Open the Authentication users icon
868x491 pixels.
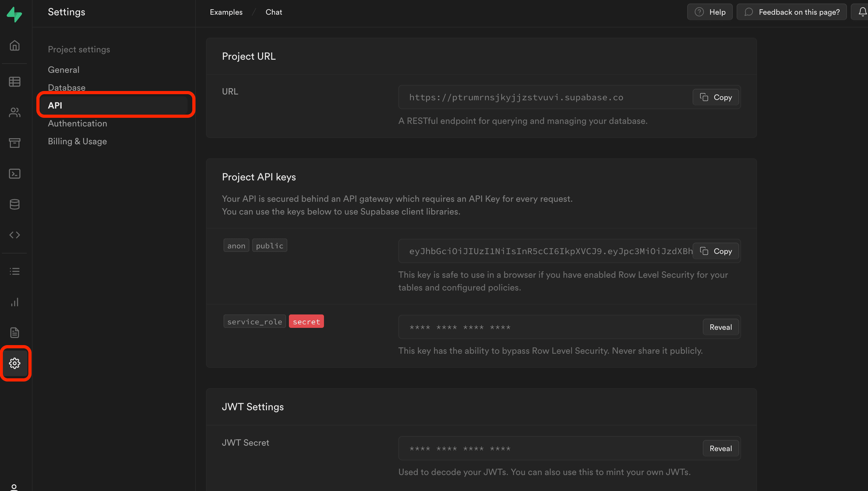click(x=14, y=112)
